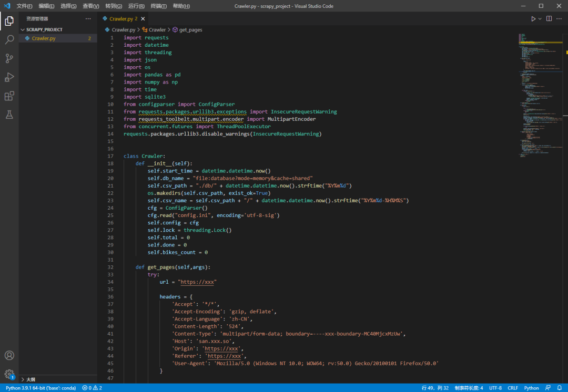The height and width of the screenshot is (392, 568).
Task: Click line number 32 in gutter
Action: (x=110, y=267)
